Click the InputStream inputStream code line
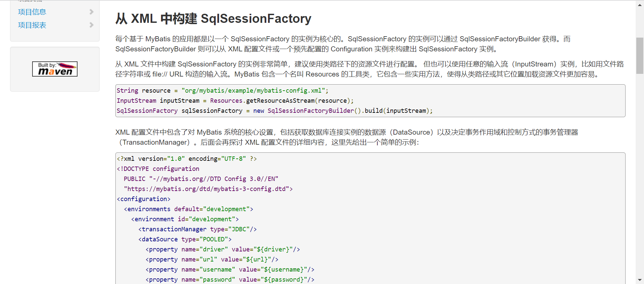 coord(235,101)
